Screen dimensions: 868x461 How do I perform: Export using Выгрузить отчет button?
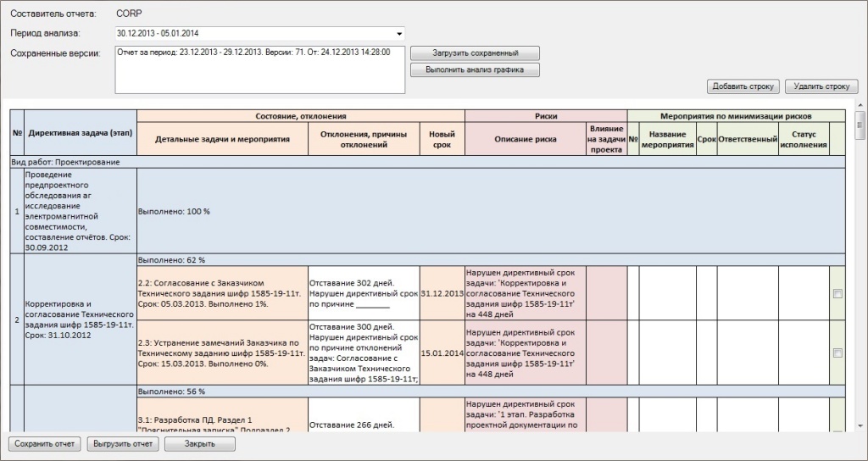(x=123, y=444)
